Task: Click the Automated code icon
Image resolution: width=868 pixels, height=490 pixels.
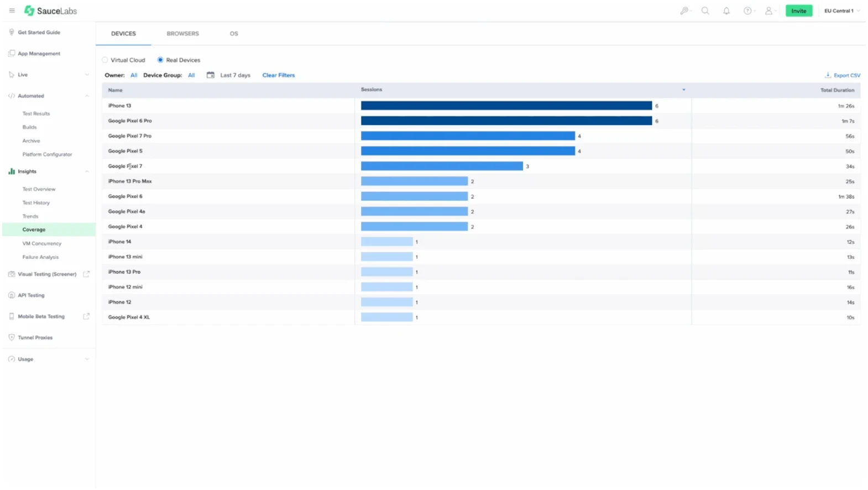Action: click(x=12, y=96)
